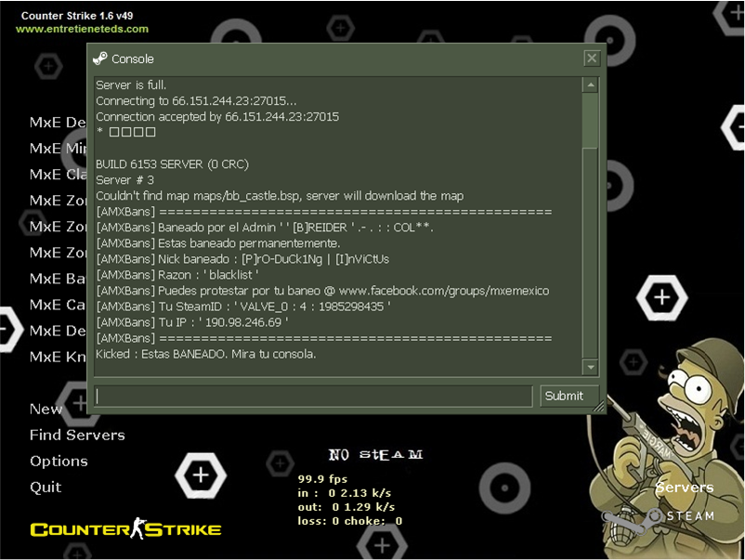
Task: Click the "Nick baneado" console line
Action: coord(242,259)
